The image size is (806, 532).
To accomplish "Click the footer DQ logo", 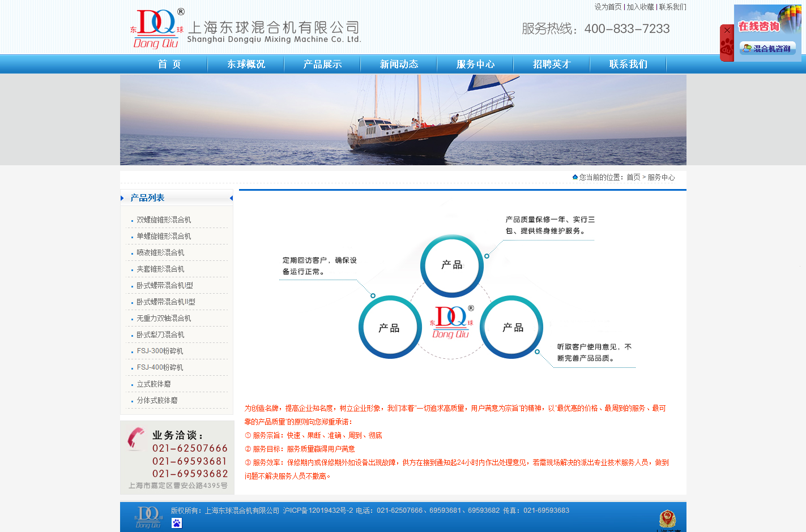I will coord(148,517).
